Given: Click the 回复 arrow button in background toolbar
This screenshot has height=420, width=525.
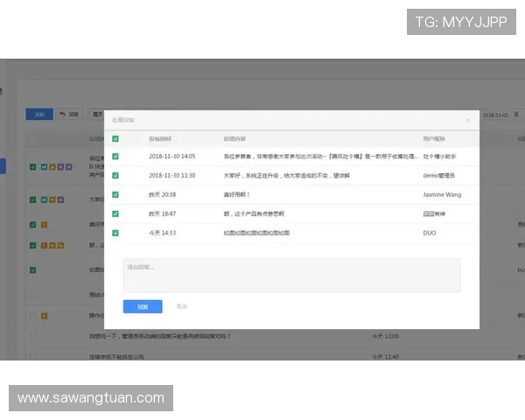Looking at the screenshot, I should pyautogui.click(x=69, y=115).
